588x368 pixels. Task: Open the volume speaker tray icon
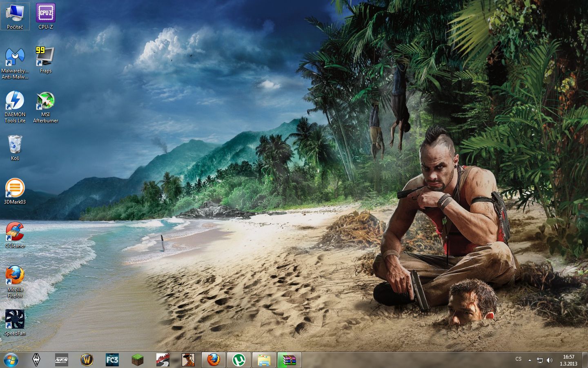550,360
